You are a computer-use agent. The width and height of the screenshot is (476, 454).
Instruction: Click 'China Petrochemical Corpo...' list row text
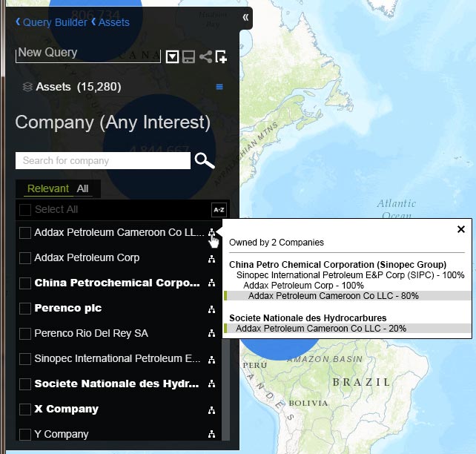[117, 283]
